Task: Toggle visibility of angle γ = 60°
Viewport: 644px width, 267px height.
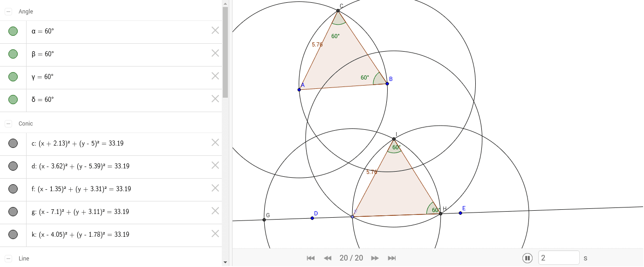Action: [13, 77]
